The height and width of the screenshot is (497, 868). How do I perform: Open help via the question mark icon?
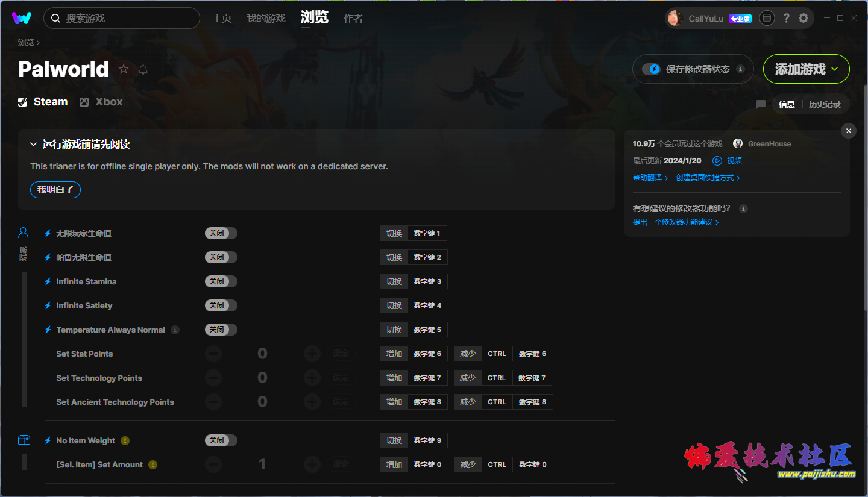(786, 19)
